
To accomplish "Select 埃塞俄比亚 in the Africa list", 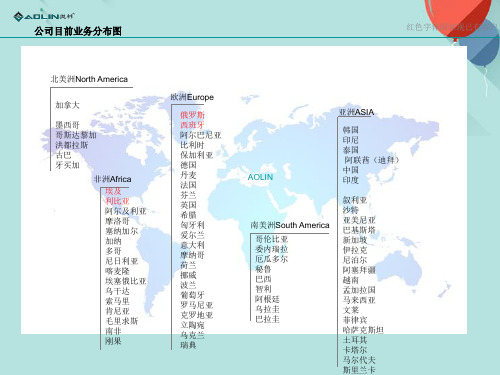I will pyautogui.click(x=126, y=281).
